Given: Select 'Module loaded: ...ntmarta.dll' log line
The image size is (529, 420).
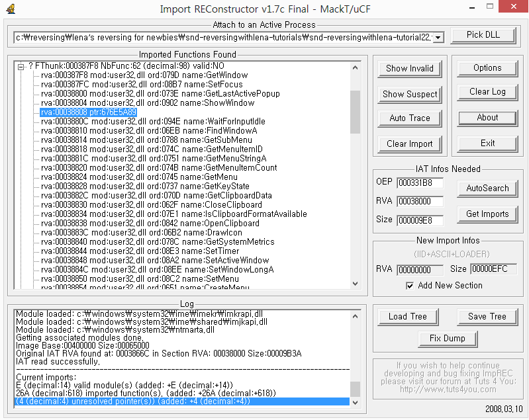Looking at the screenshot, I should 115,329.
